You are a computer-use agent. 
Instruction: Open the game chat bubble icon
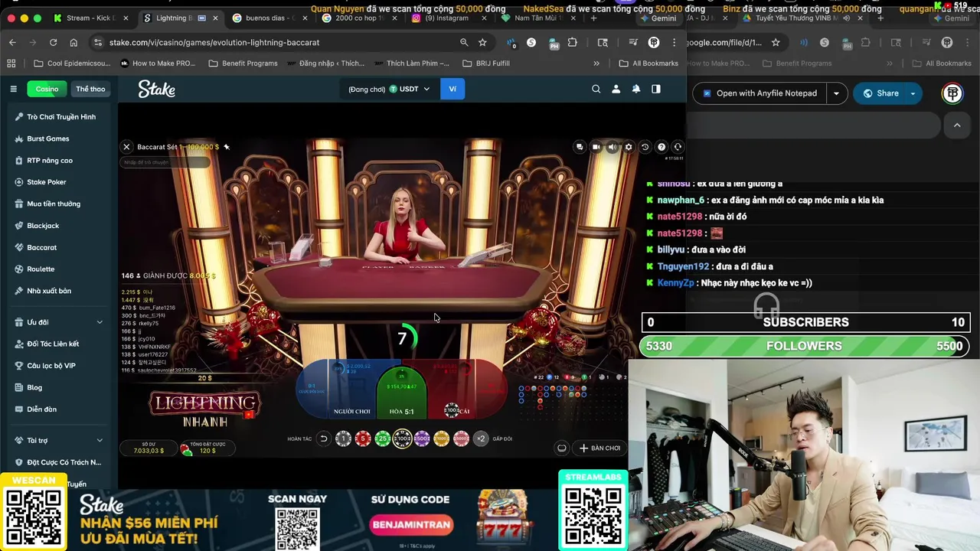click(x=580, y=147)
